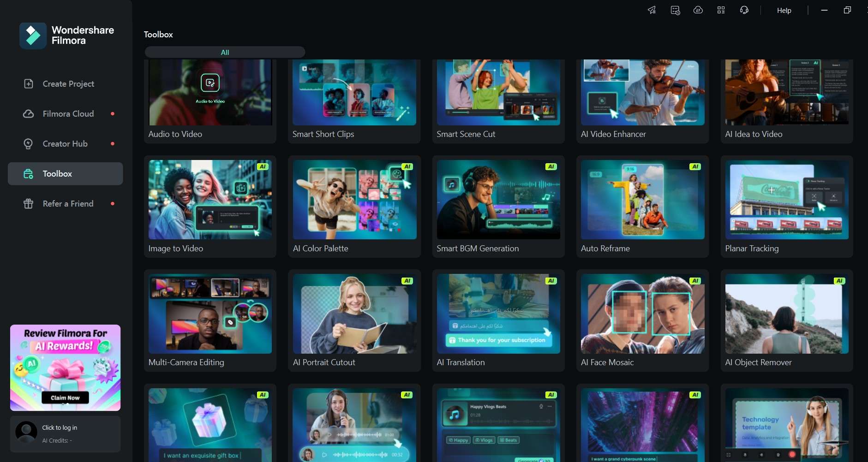
Task: Click the red dot beside Creator Hub
Action: click(112, 144)
